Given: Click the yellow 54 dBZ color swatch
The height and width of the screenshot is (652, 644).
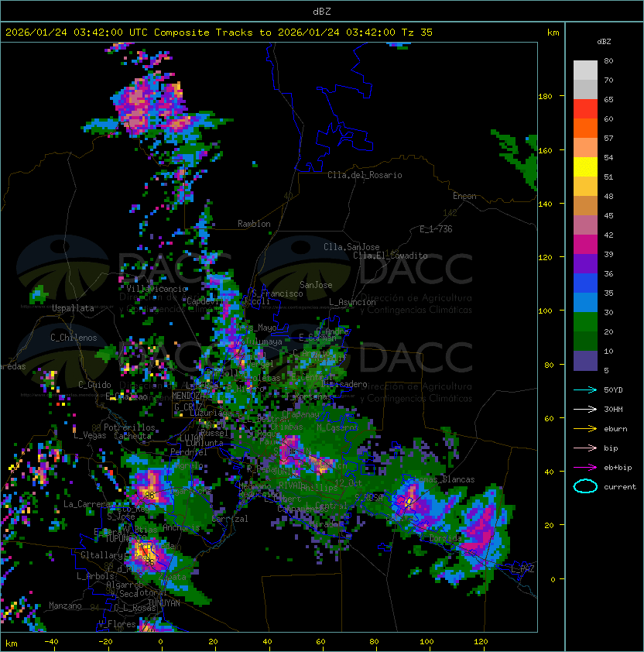Looking at the screenshot, I should [585, 167].
